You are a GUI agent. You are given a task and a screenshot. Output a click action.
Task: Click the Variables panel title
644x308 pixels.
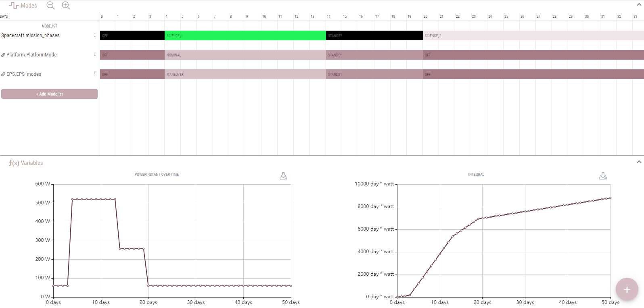pos(32,163)
